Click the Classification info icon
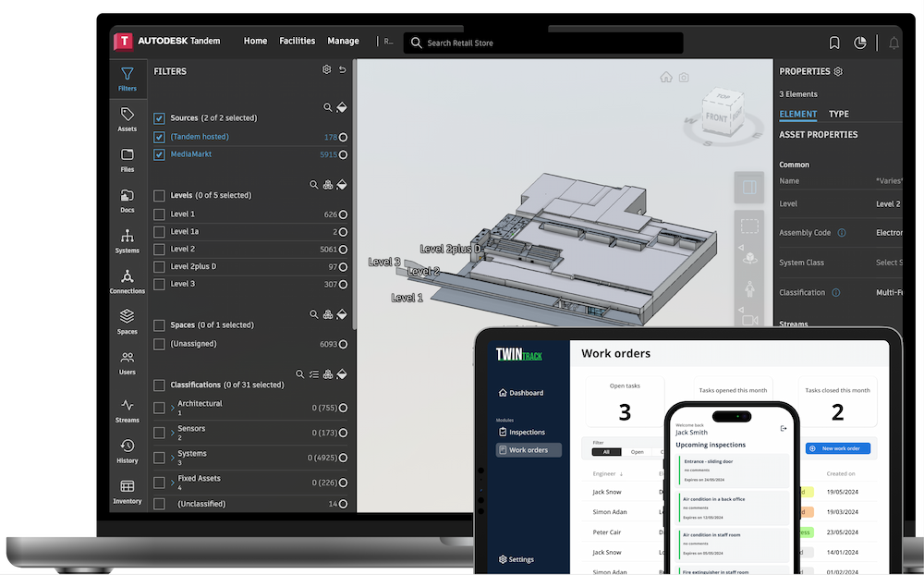The height and width of the screenshot is (575, 924). (835, 292)
